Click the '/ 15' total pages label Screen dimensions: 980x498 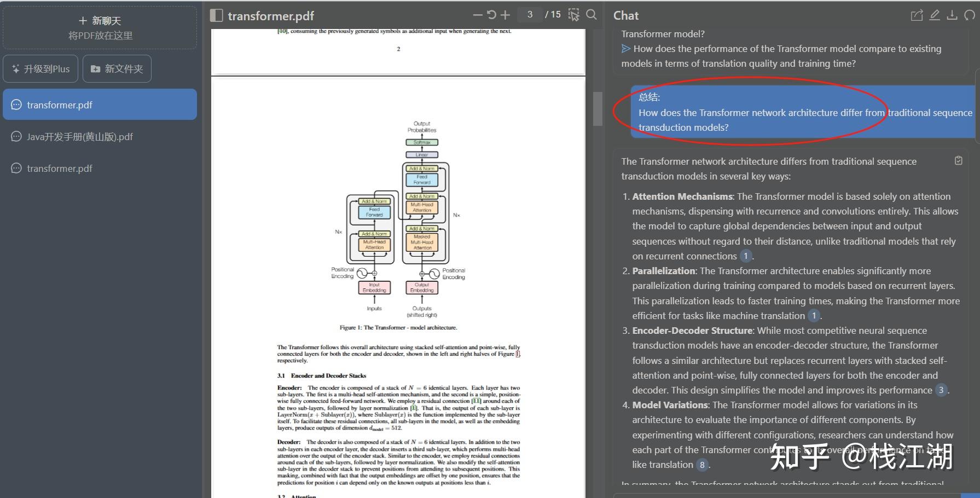[x=553, y=15]
